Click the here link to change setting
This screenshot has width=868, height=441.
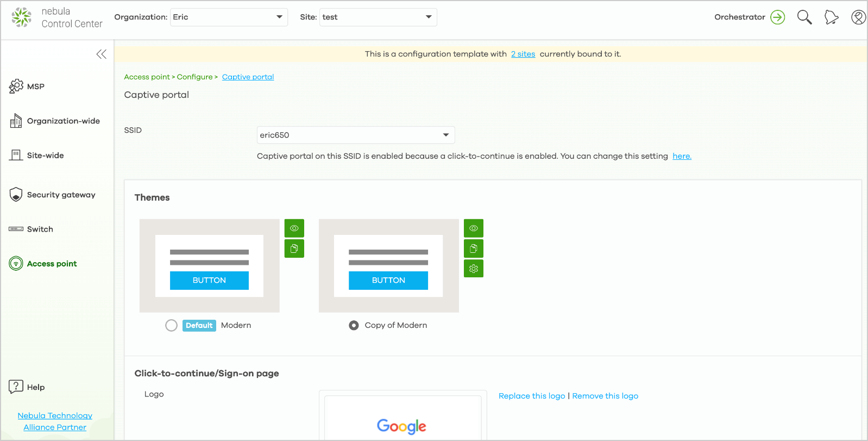(x=682, y=156)
